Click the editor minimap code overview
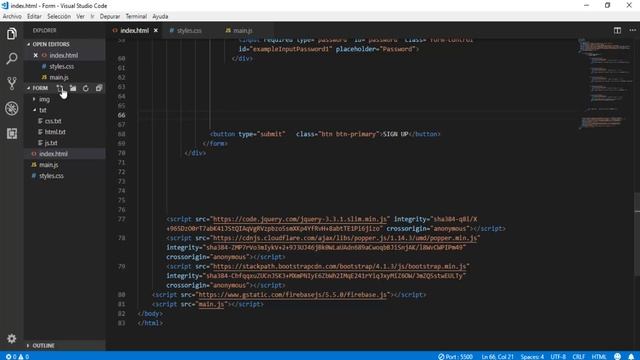640x360 pixels. point(605,84)
